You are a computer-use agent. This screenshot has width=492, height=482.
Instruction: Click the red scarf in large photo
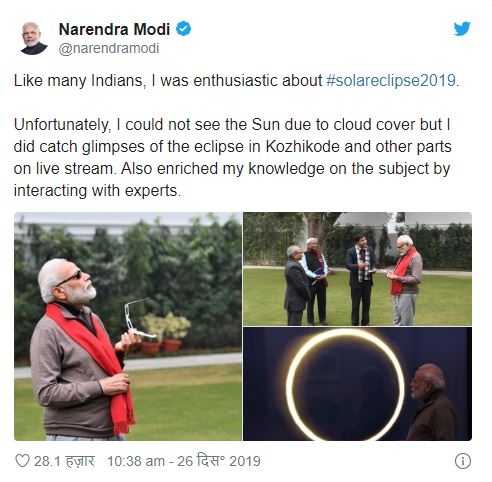pyautogui.click(x=95, y=363)
